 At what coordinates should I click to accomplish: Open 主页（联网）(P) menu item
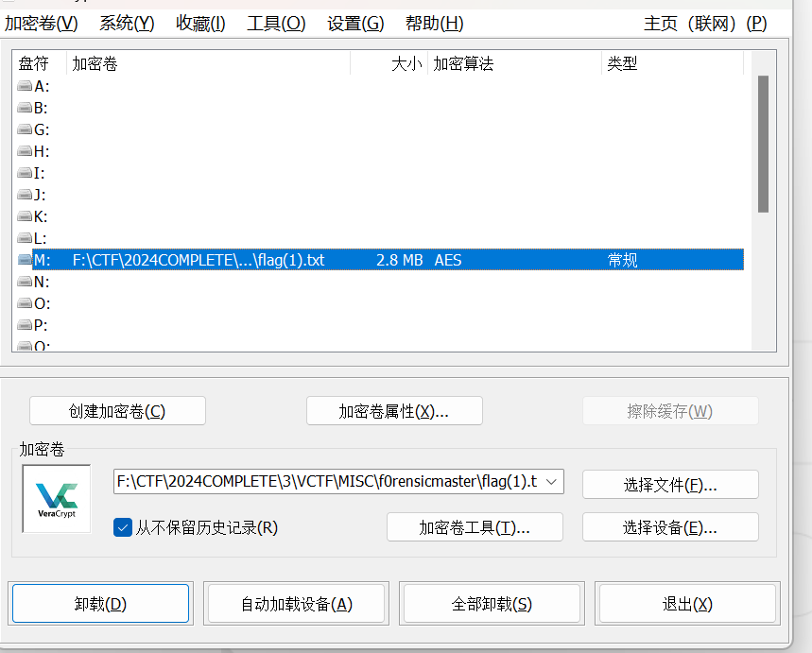(x=705, y=24)
